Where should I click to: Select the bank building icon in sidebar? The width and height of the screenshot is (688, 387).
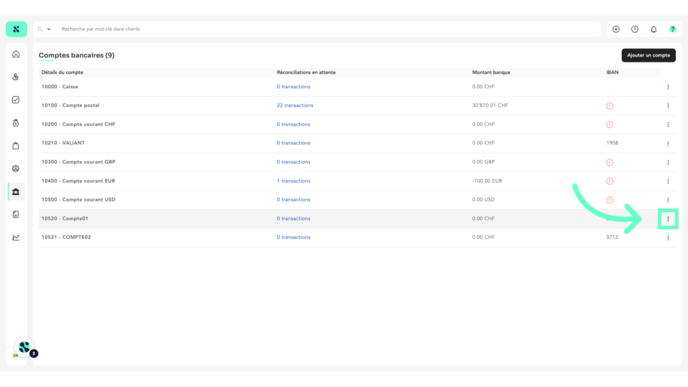(16, 192)
